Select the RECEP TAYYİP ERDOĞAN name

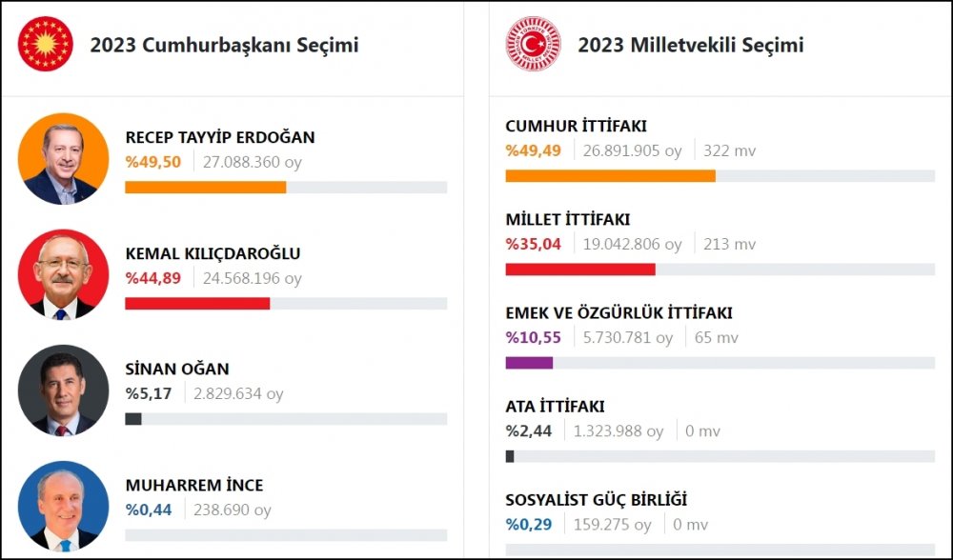click(220, 137)
